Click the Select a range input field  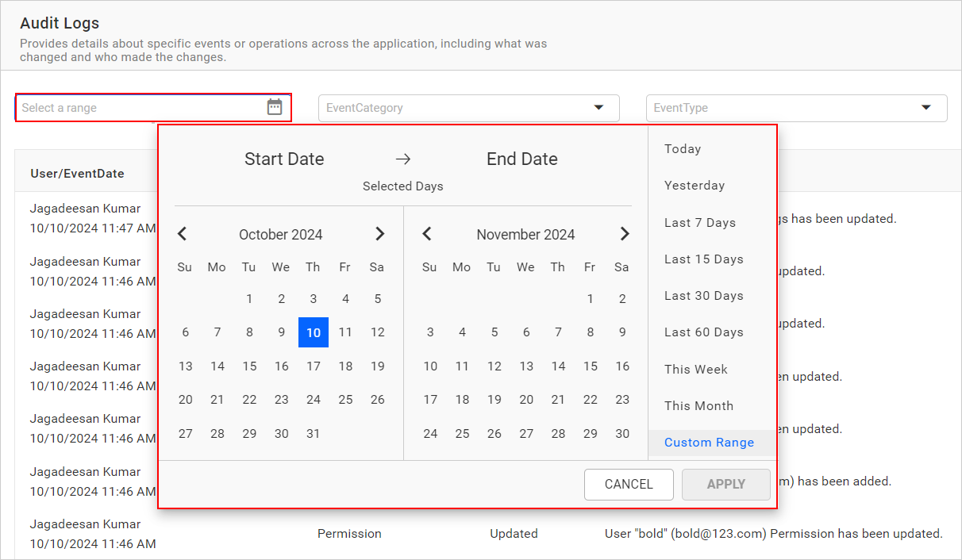click(143, 106)
